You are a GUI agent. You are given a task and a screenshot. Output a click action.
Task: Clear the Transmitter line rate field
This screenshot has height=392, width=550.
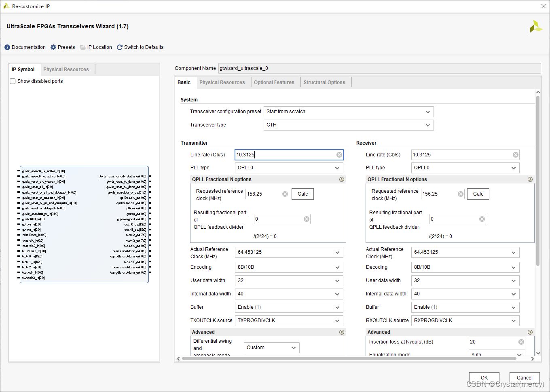[x=339, y=155]
